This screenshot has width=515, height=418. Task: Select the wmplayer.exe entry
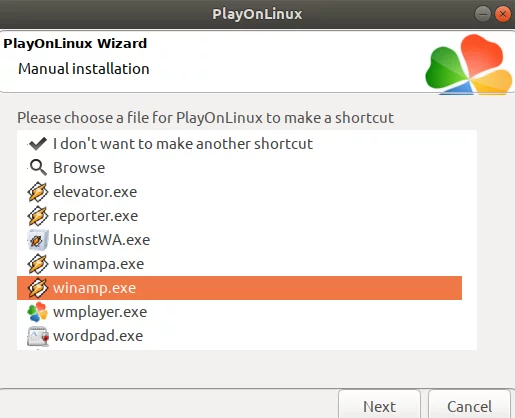[239, 312]
